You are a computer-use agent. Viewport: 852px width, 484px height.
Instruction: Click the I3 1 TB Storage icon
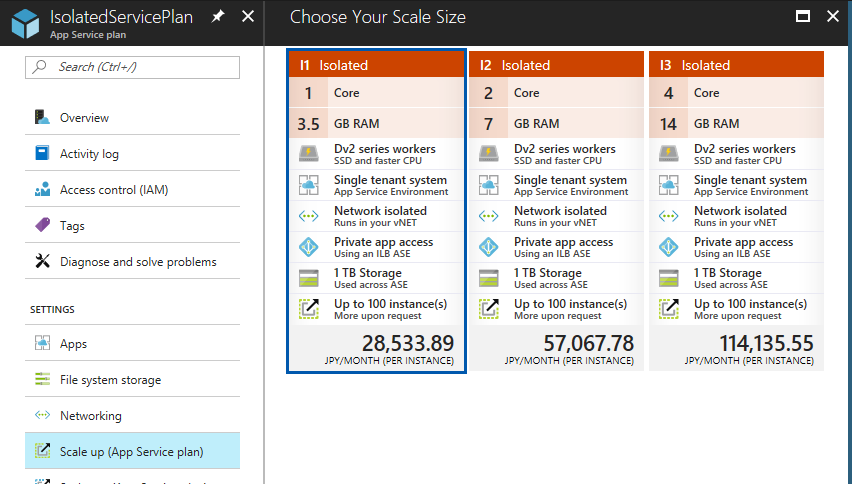pos(668,278)
